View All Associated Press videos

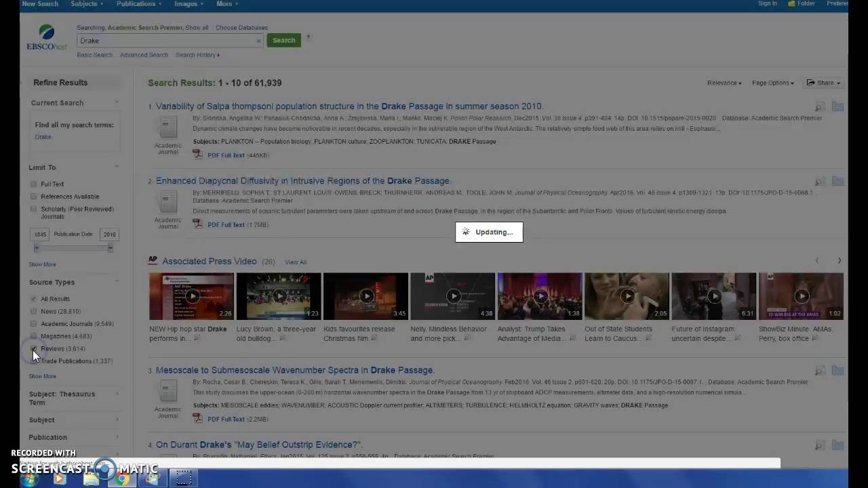pos(296,262)
